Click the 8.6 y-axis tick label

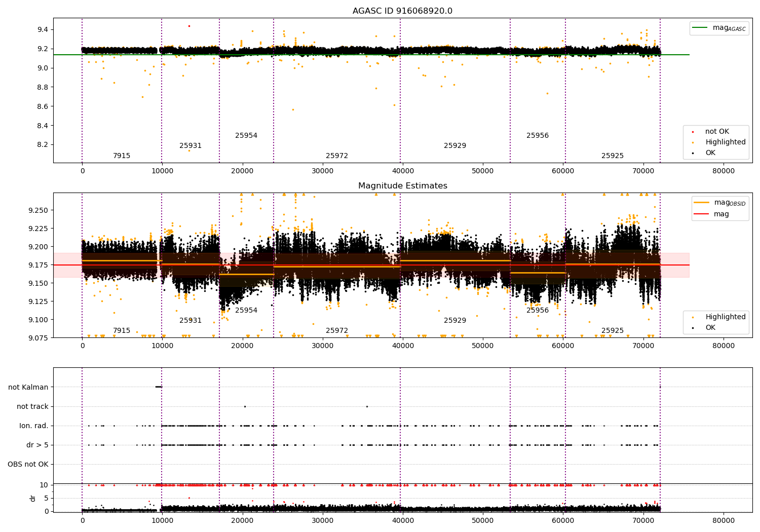click(43, 106)
